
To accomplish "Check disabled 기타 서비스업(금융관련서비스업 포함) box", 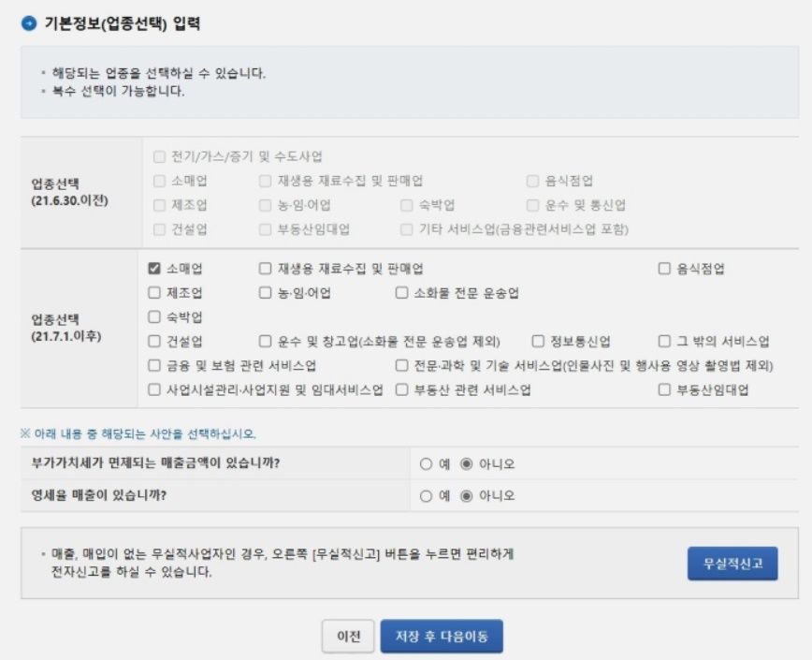I will coord(407,229).
